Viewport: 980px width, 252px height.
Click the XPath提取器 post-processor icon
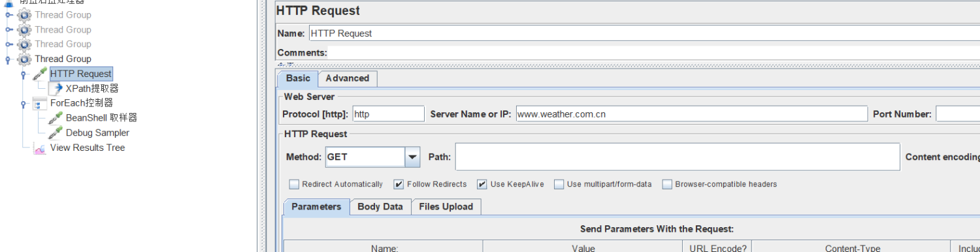click(x=56, y=88)
